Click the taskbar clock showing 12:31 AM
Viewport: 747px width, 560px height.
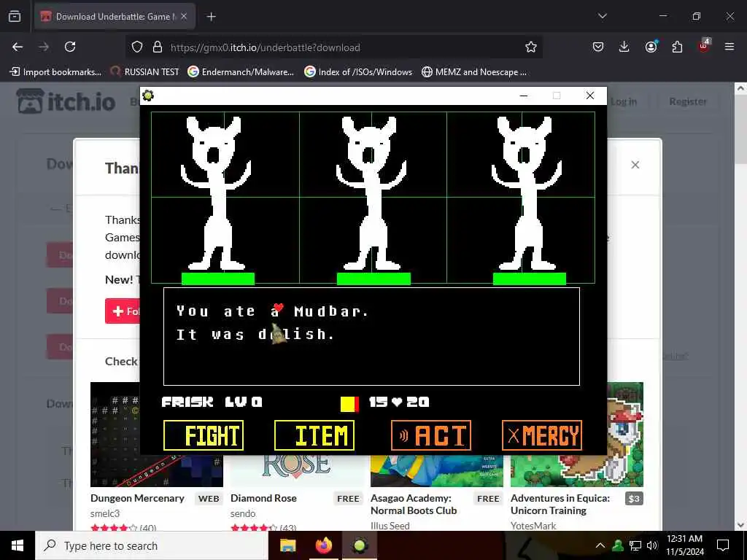coord(684,545)
